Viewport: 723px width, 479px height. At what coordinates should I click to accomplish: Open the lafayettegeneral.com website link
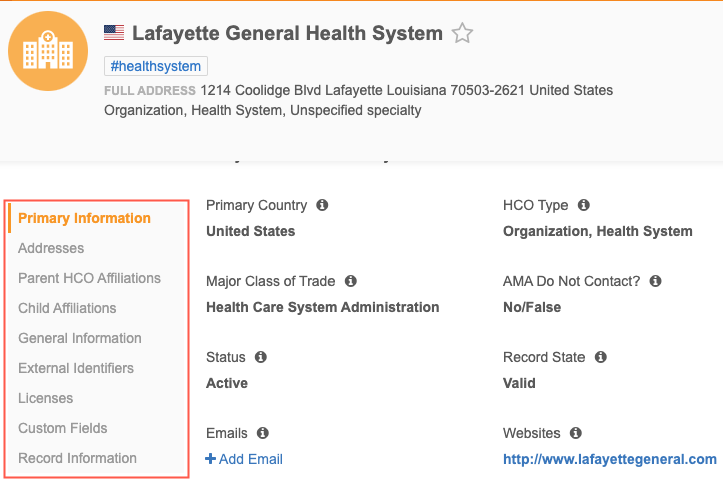point(609,459)
